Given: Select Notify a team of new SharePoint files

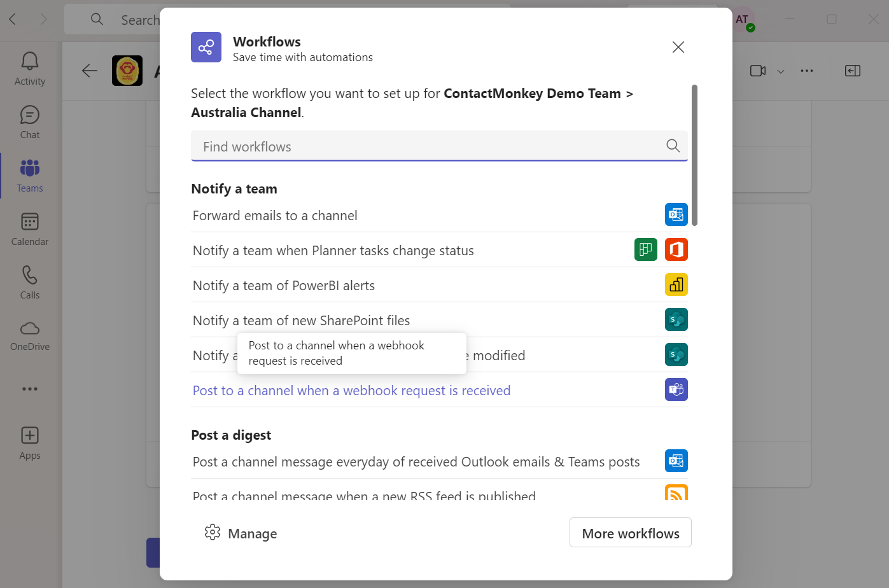Looking at the screenshot, I should pyautogui.click(x=440, y=320).
